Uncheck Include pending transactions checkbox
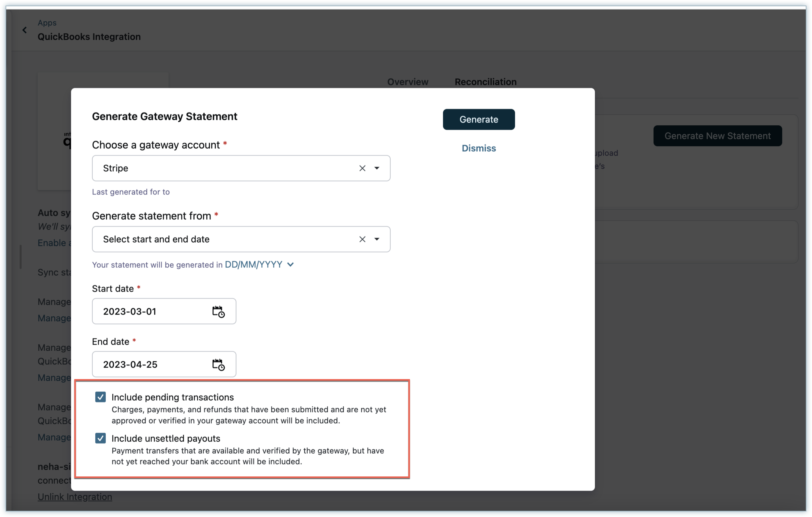The image size is (812, 517). [101, 397]
